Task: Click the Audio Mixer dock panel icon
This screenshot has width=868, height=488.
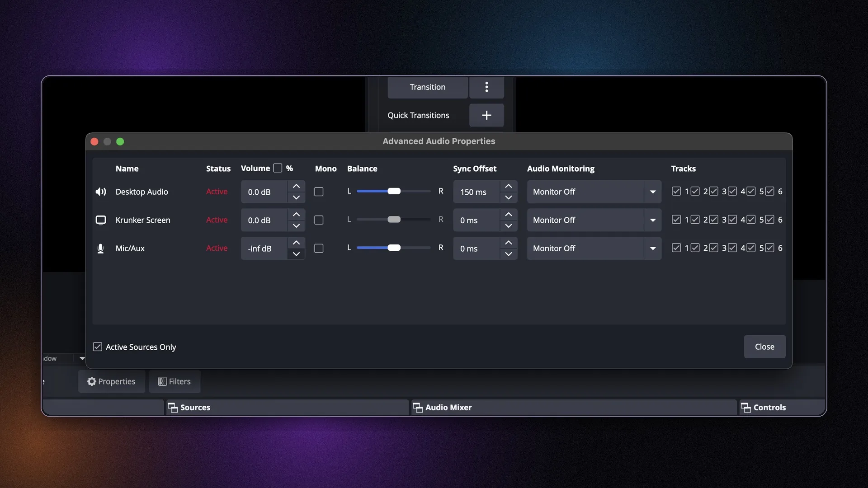Action: click(418, 408)
